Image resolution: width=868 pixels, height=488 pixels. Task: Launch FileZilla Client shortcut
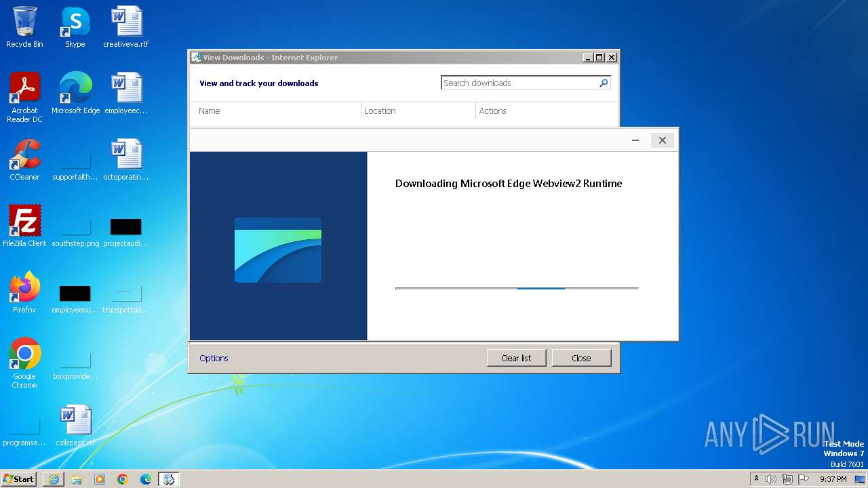tap(24, 226)
